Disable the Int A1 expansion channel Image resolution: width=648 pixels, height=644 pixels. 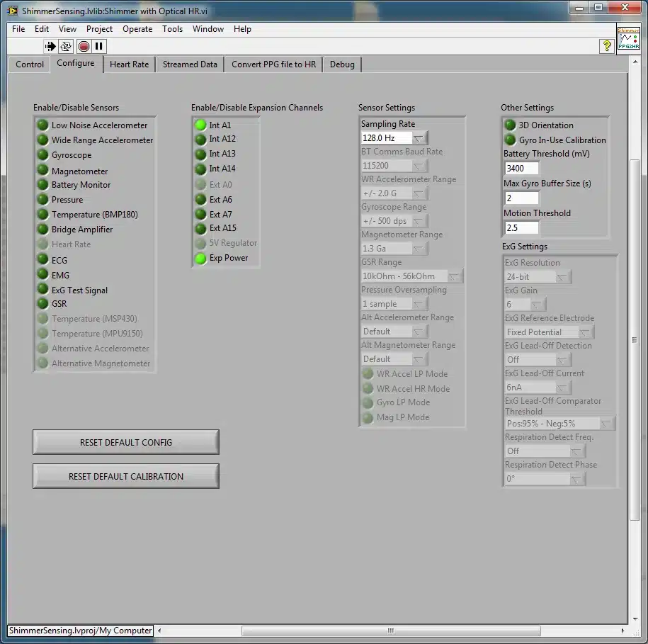pos(200,125)
